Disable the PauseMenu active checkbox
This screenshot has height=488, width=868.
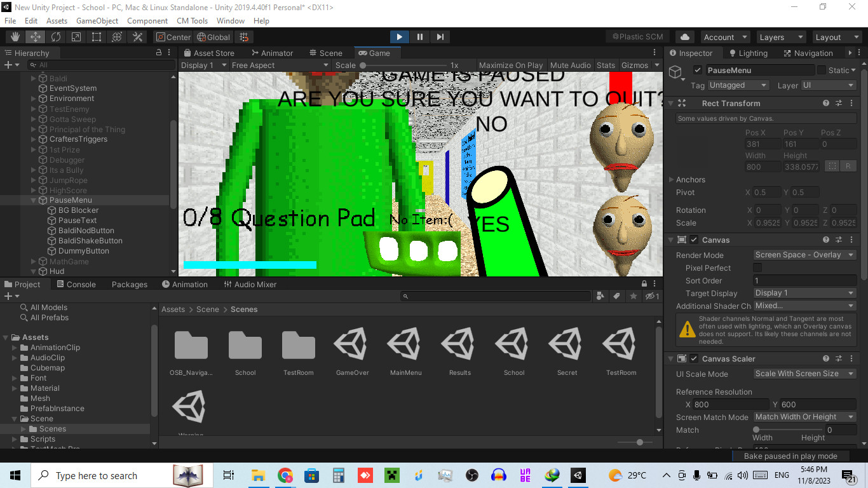pyautogui.click(x=698, y=70)
